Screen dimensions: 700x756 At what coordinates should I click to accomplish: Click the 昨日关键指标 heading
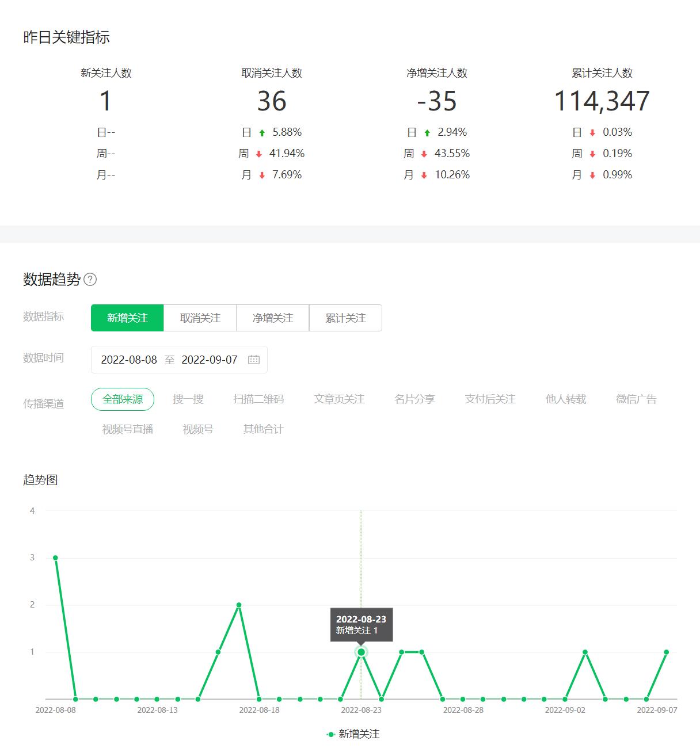point(66,37)
